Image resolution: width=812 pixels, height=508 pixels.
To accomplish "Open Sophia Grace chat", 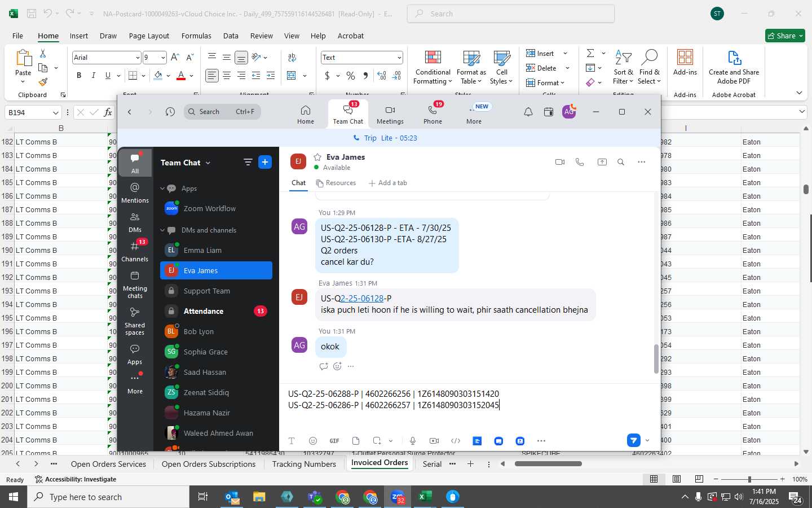I will tap(216, 352).
